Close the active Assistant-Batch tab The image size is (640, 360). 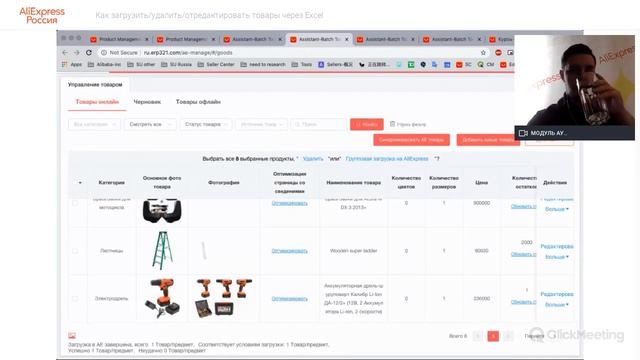pyautogui.click(x=347, y=40)
